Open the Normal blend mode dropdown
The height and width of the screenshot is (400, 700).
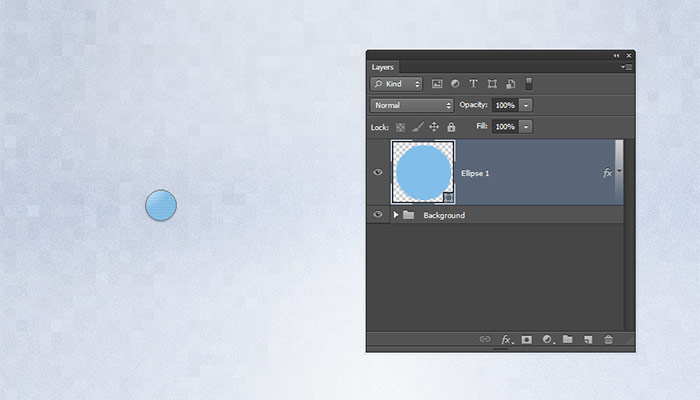point(412,105)
